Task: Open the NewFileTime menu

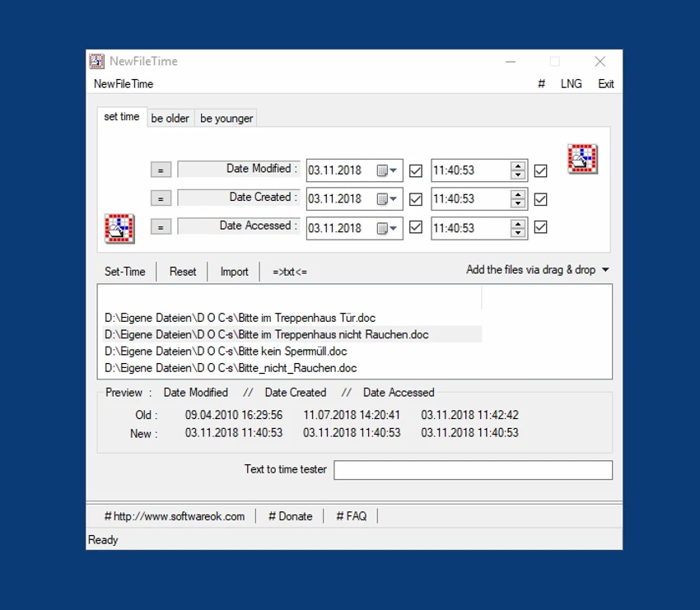Action: point(124,84)
